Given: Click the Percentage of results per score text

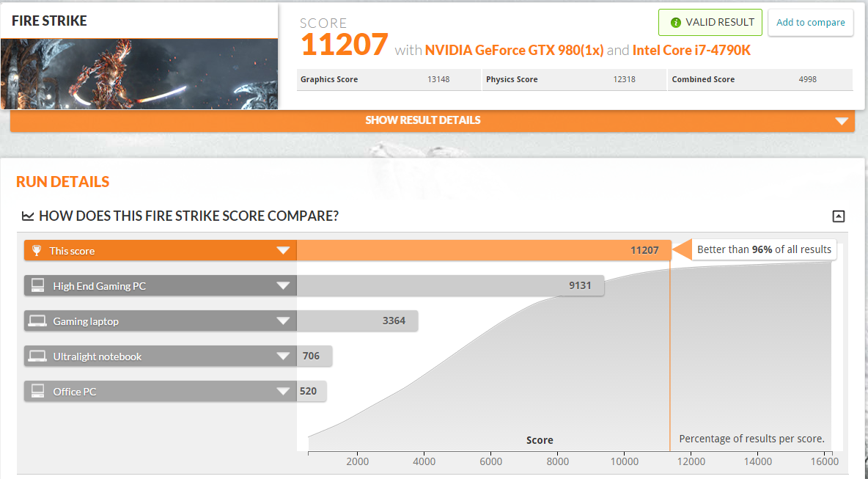Looking at the screenshot, I should coord(751,439).
